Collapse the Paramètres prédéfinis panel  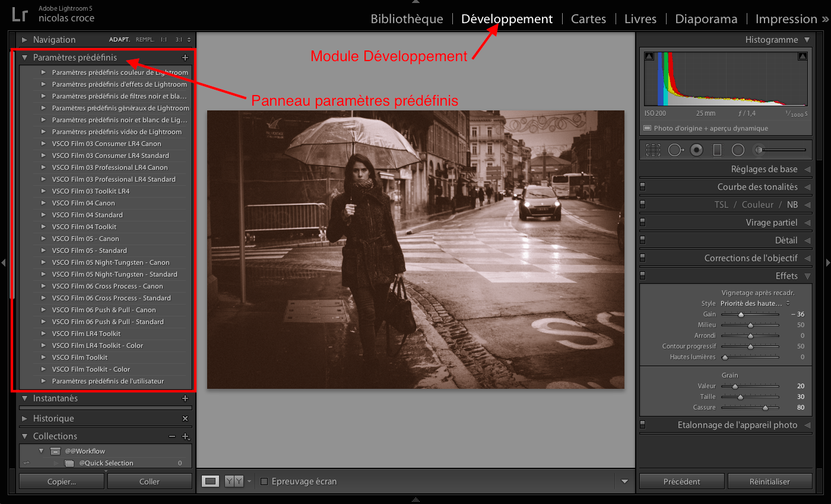pyautogui.click(x=25, y=58)
